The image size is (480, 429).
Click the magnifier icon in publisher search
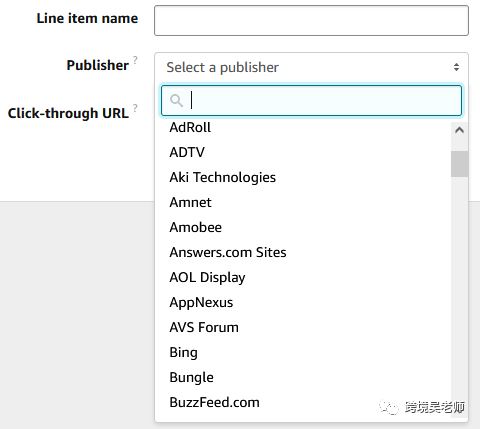[176, 100]
